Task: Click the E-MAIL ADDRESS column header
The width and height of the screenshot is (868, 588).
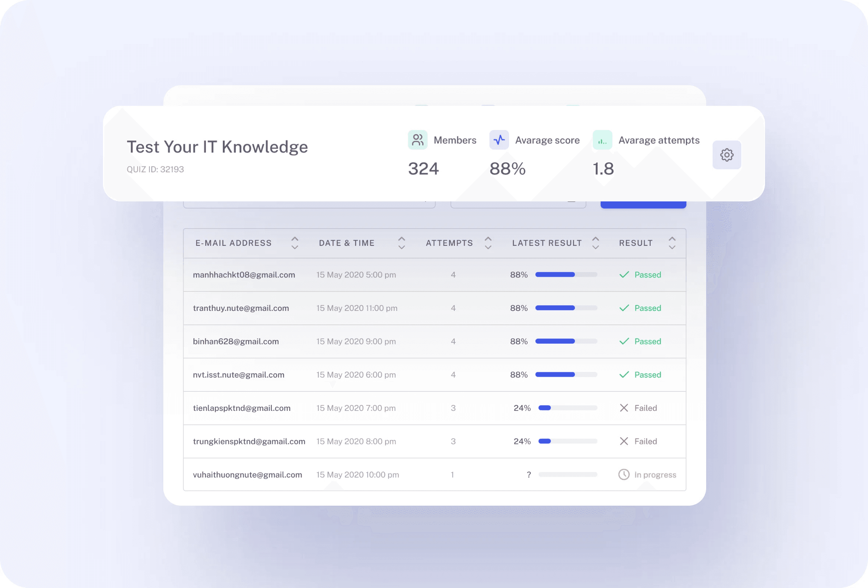Action: pyautogui.click(x=234, y=243)
